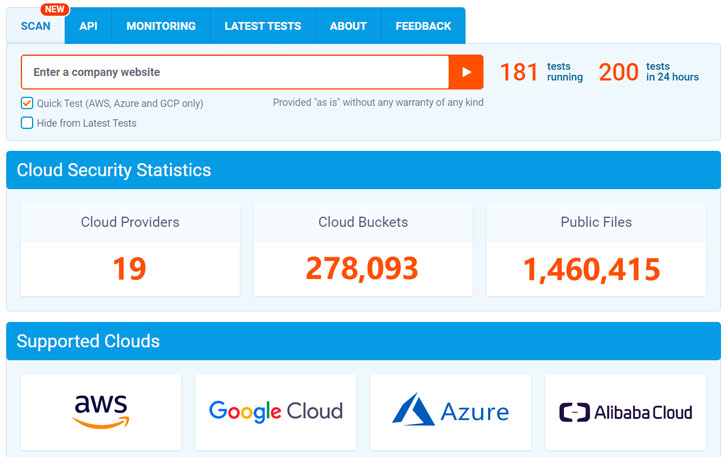Select the Google Cloud logo
The image size is (728, 457).
(275, 411)
